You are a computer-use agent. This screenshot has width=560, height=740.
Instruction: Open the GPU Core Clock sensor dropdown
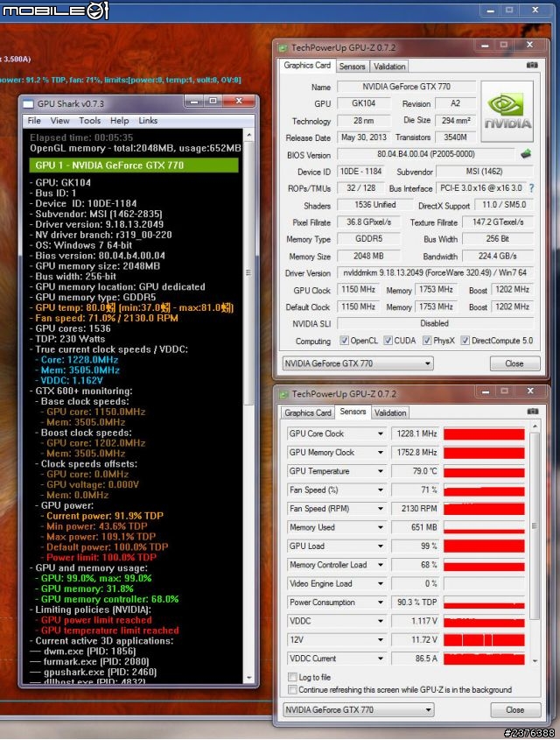(x=380, y=433)
